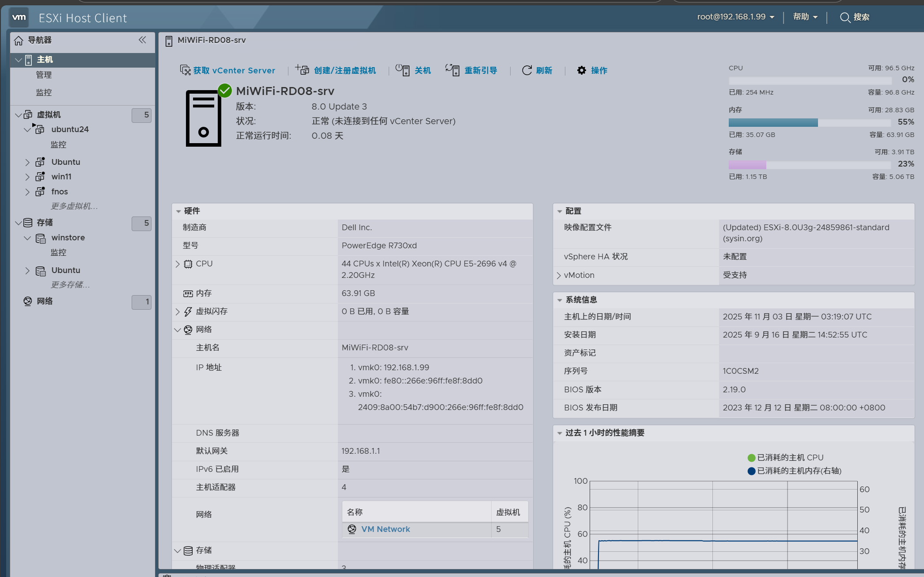Click the search magnifier icon
Viewport: 924px width, 577px height.
844,17
